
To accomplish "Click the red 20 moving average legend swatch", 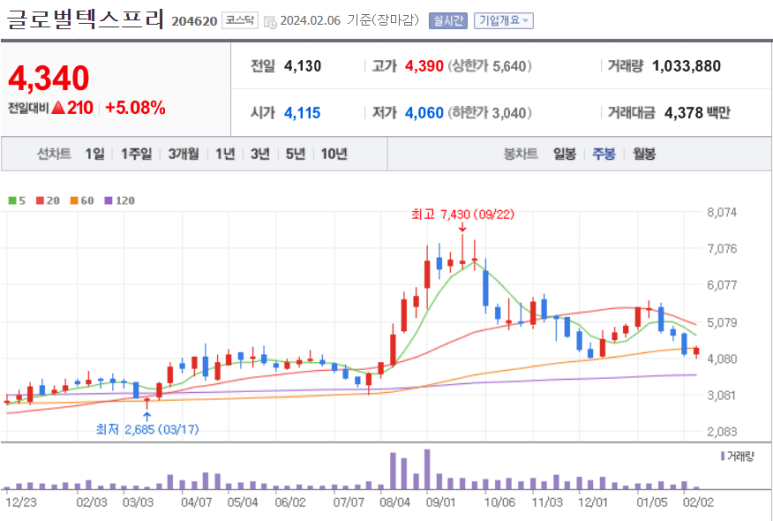I will point(40,201).
